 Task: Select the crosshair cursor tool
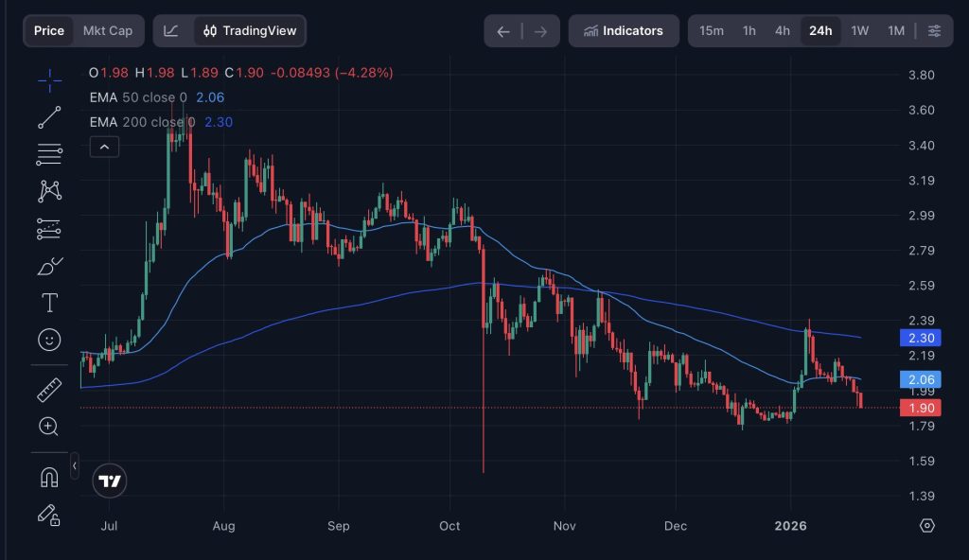click(x=49, y=80)
